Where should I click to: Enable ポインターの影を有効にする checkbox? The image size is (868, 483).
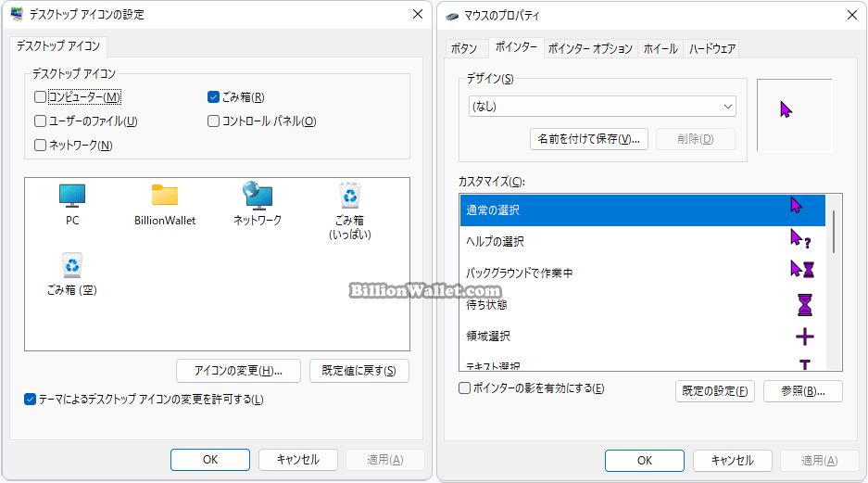464,388
